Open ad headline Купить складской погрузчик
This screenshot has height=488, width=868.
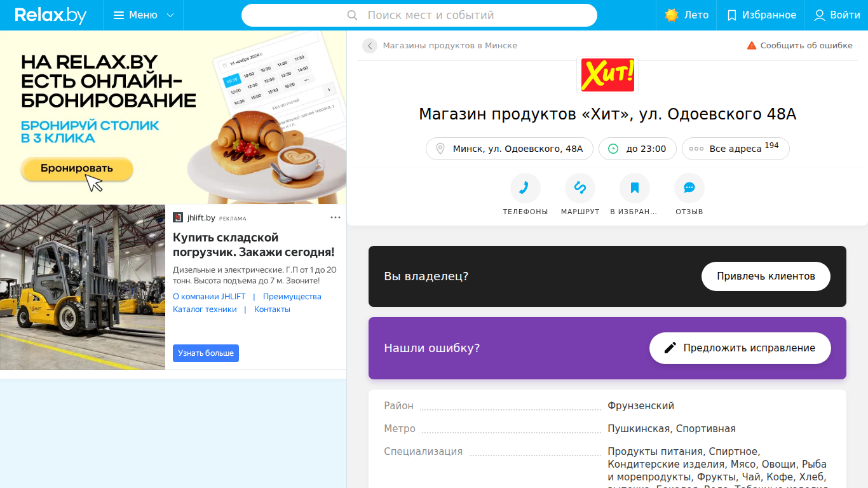[x=254, y=245]
